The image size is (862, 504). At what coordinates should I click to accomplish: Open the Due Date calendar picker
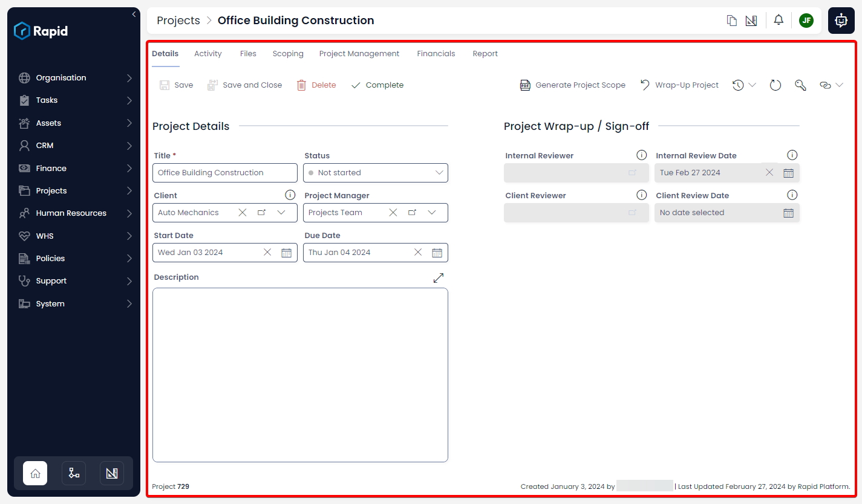437,253
